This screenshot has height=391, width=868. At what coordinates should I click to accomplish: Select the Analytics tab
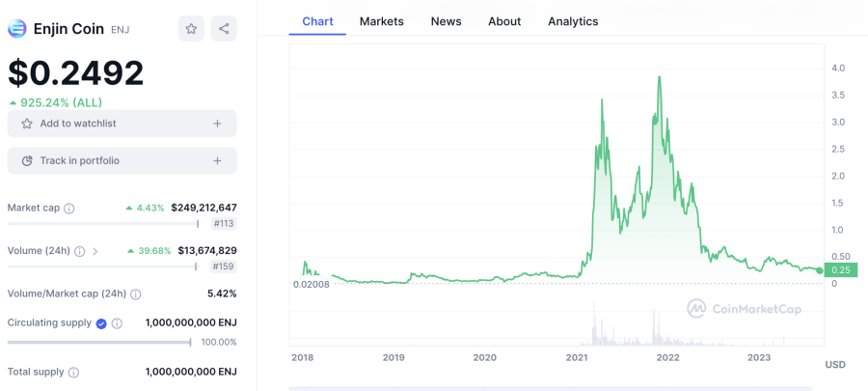[573, 21]
